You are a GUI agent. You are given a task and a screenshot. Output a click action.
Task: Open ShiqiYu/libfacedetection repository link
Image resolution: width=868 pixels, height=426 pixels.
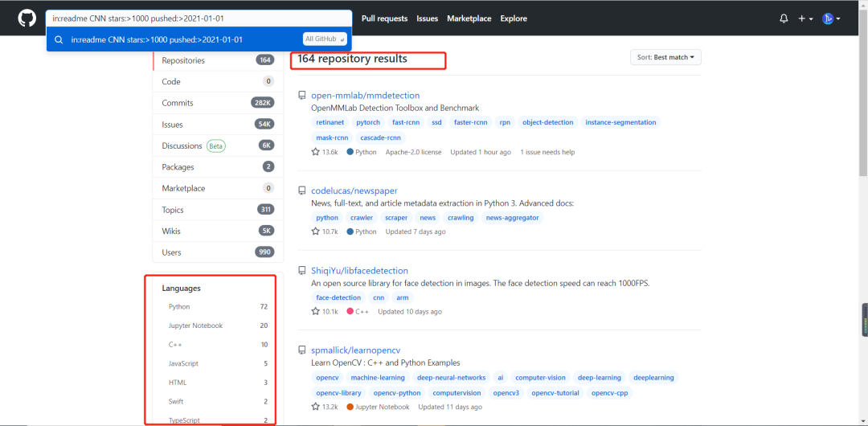coord(360,271)
